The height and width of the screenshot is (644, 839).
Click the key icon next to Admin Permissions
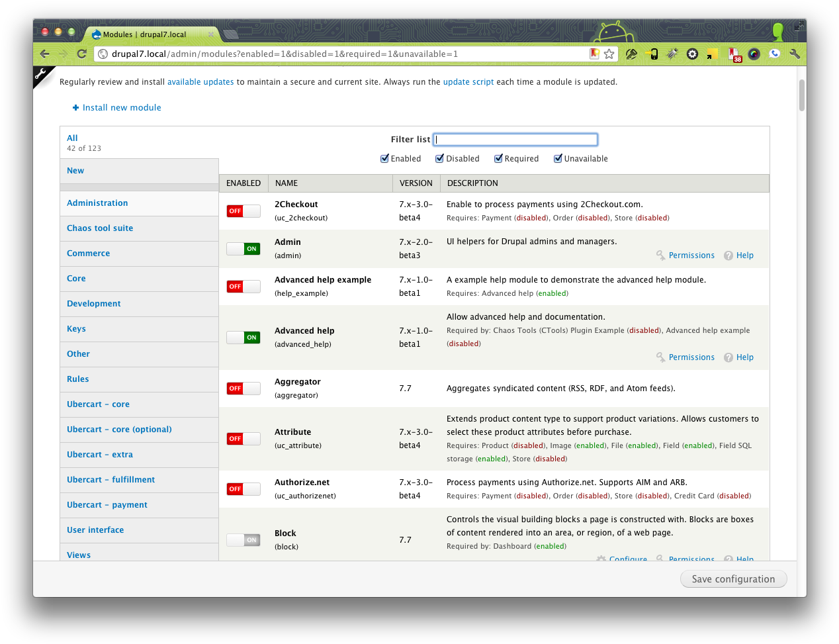pos(660,255)
